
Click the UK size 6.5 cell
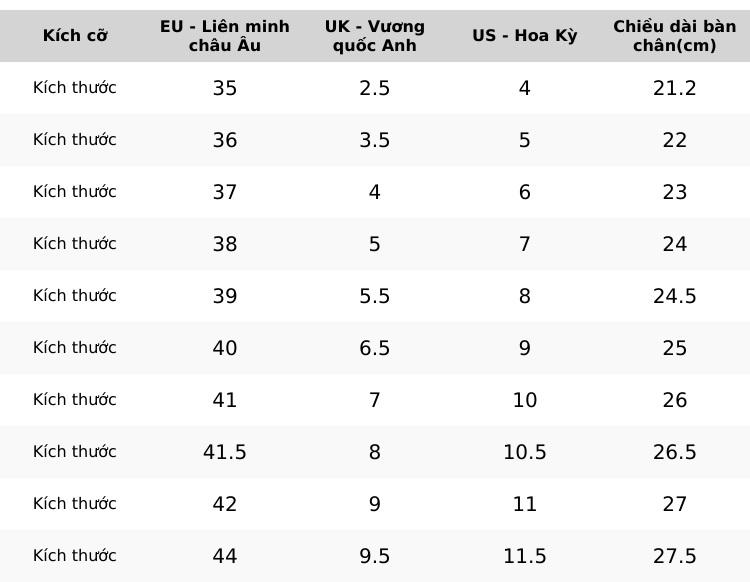375,348
